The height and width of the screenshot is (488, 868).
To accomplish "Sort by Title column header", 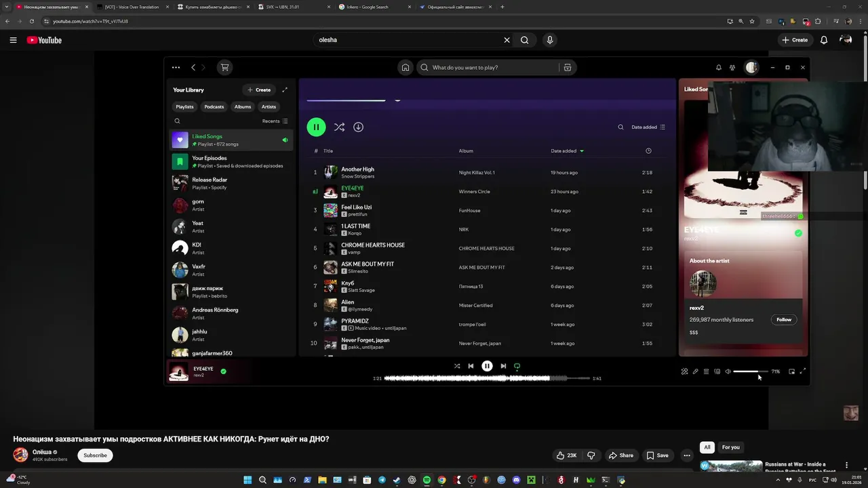I will pos(328,151).
